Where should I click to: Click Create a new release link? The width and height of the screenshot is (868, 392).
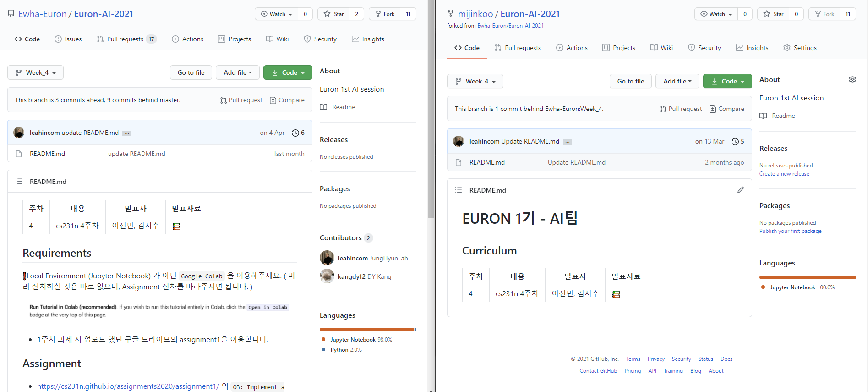point(784,174)
